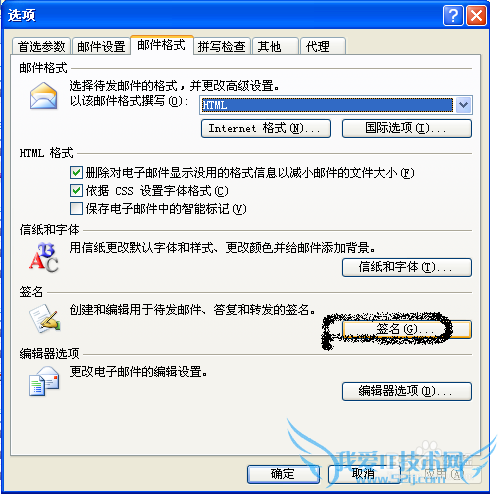Switch to the 首选参数 tab
503x494 pixels.
41,46
